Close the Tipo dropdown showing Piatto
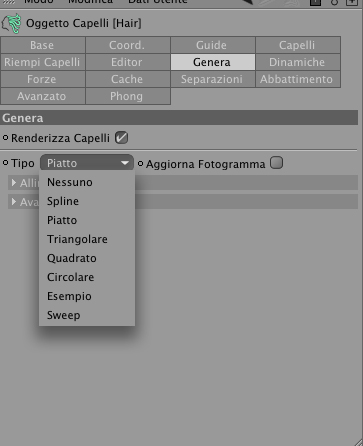Image resolution: width=363 pixels, height=446 pixels. click(87, 163)
